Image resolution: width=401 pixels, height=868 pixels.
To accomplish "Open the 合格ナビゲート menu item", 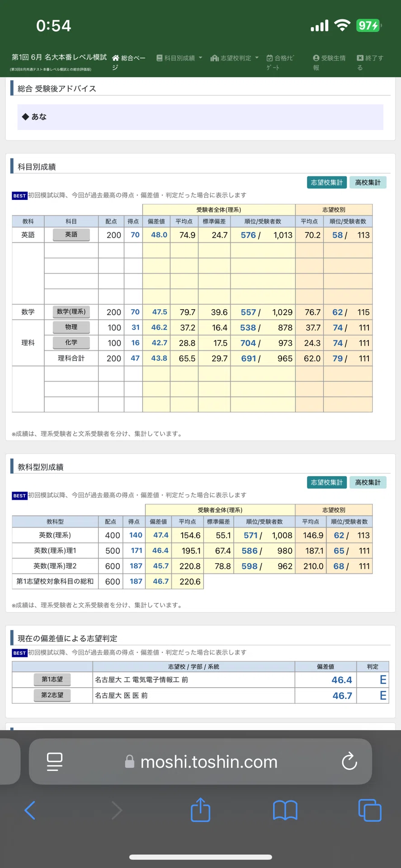I will click(x=280, y=62).
